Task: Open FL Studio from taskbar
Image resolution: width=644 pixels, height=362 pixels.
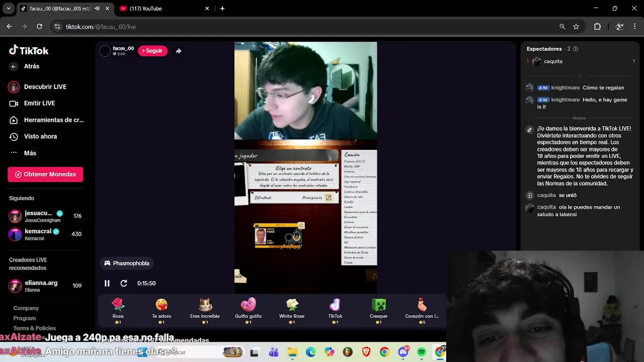Action: (348, 352)
